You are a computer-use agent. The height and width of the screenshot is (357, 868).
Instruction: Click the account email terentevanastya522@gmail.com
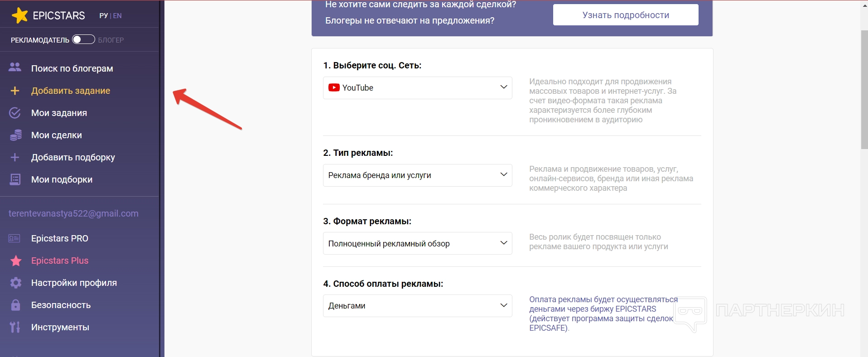click(x=73, y=213)
